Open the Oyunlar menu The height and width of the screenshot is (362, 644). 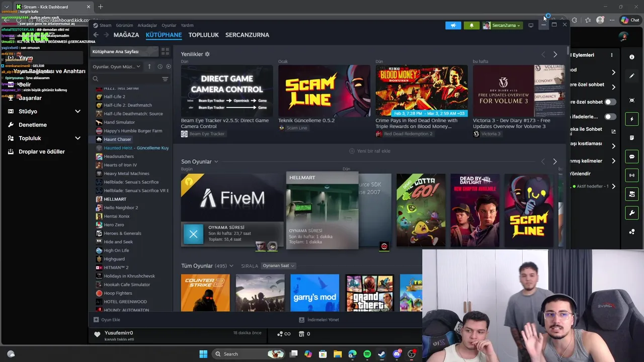[169, 25]
